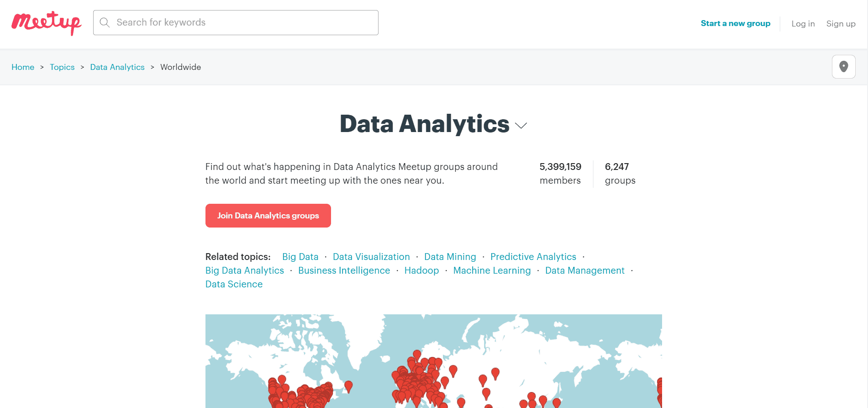The height and width of the screenshot is (408, 868).
Task: Open the Topics breadcrumb
Action: 62,67
